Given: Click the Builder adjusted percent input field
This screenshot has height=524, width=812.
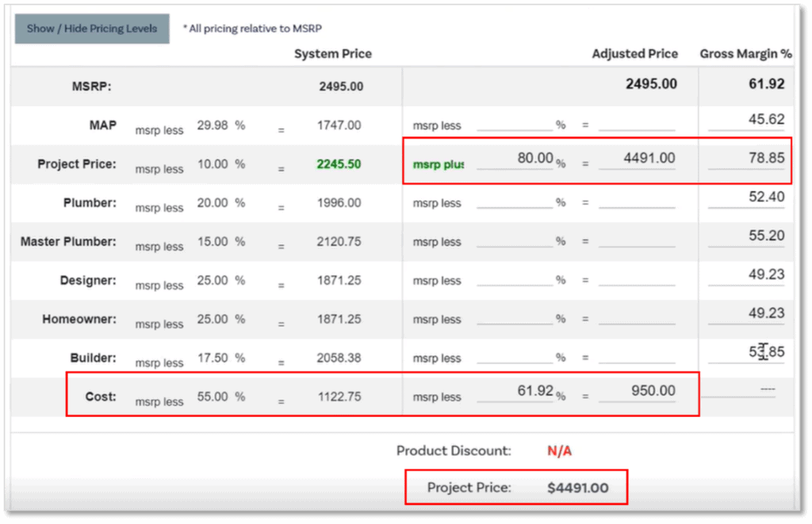Looking at the screenshot, I should pos(515,358).
